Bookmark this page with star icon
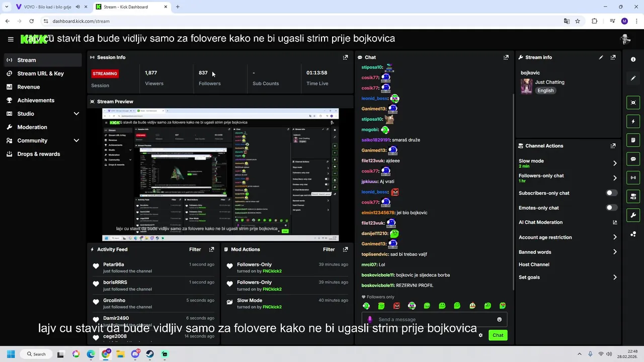Screen dimensions: 644x362 (578, 21)
